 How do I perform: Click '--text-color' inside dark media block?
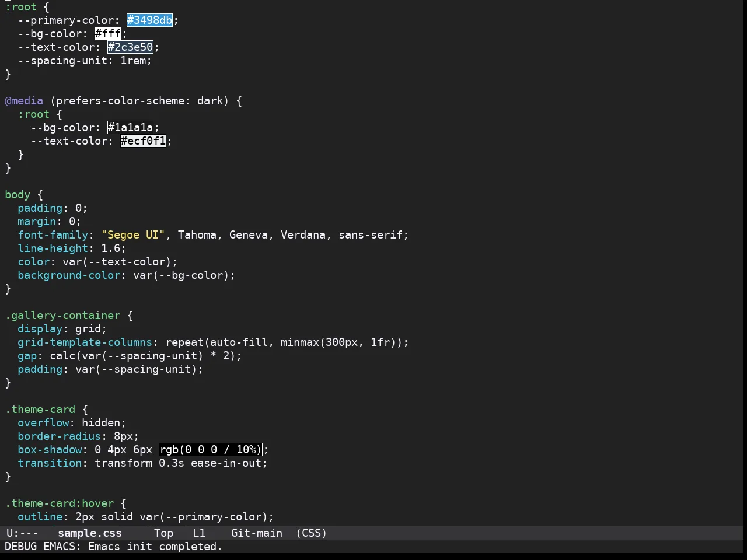69,141
